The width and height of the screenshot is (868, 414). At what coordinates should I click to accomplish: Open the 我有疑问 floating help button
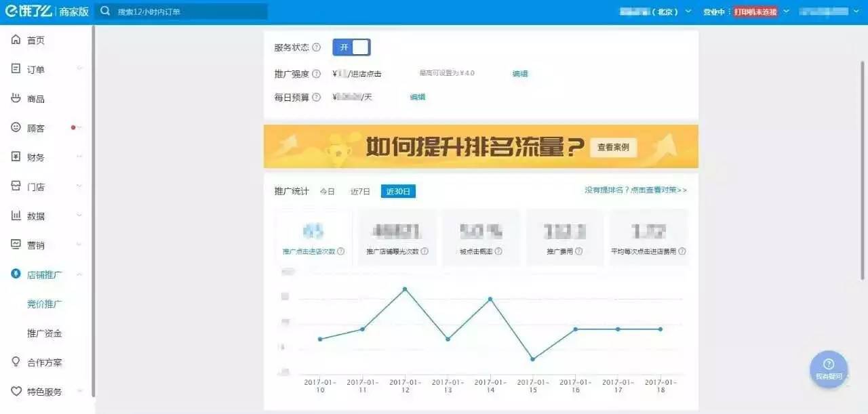829,369
